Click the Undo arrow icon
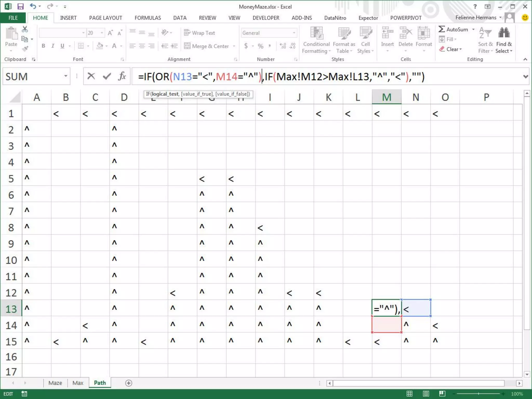 tap(33, 6)
